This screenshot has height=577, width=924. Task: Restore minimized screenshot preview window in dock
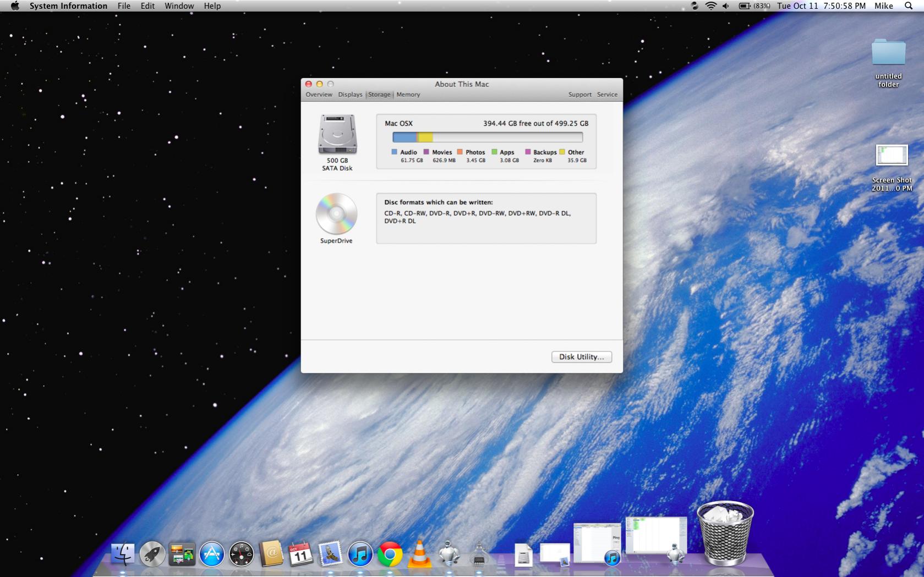click(x=555, y=554)
